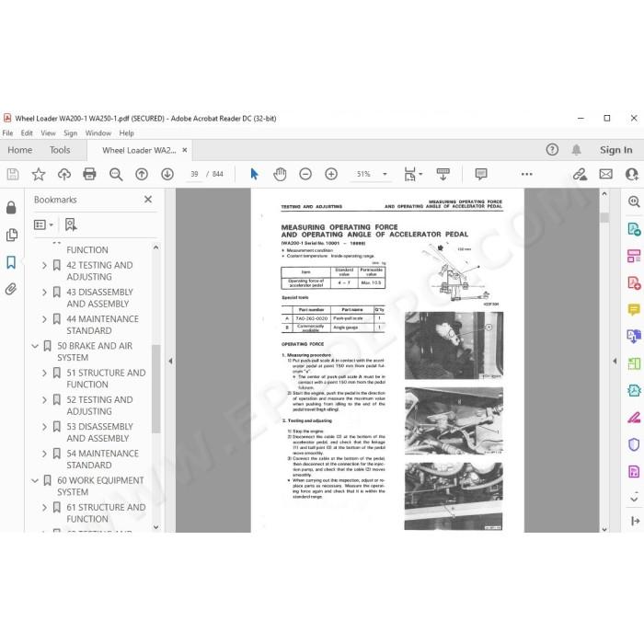Toggle the Bookmarks panel icon
This screenshot has height=644, width=644.
(x=11, y=262)
